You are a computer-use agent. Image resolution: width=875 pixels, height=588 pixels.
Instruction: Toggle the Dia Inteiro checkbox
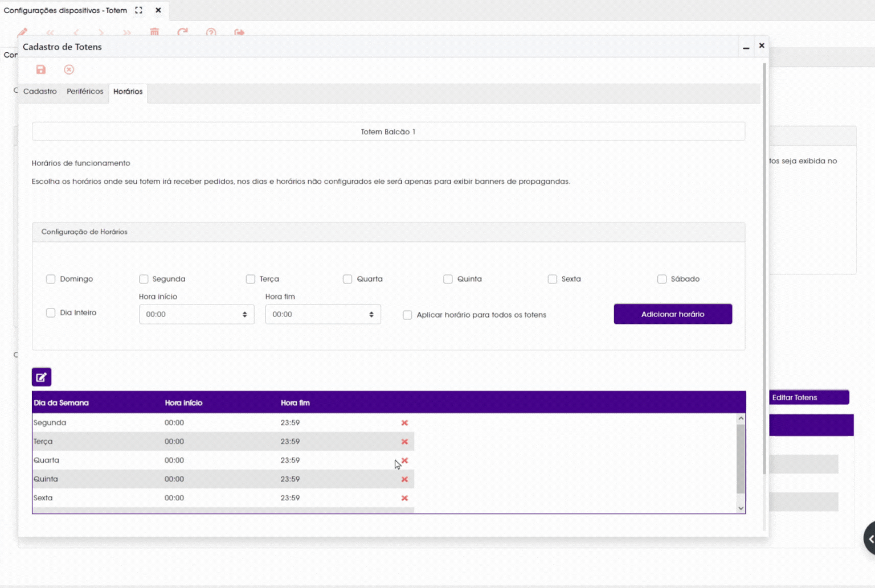pyautogui.click(x=51, y=312)
